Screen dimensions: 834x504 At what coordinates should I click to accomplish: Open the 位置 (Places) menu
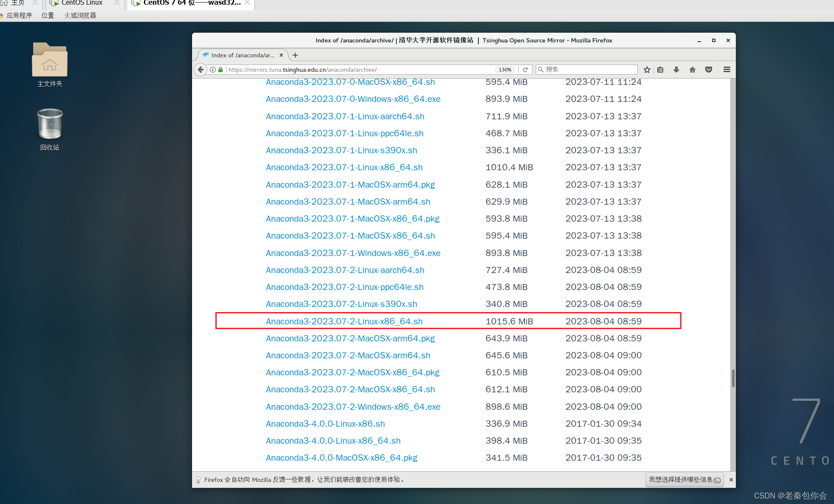[48, 15]
